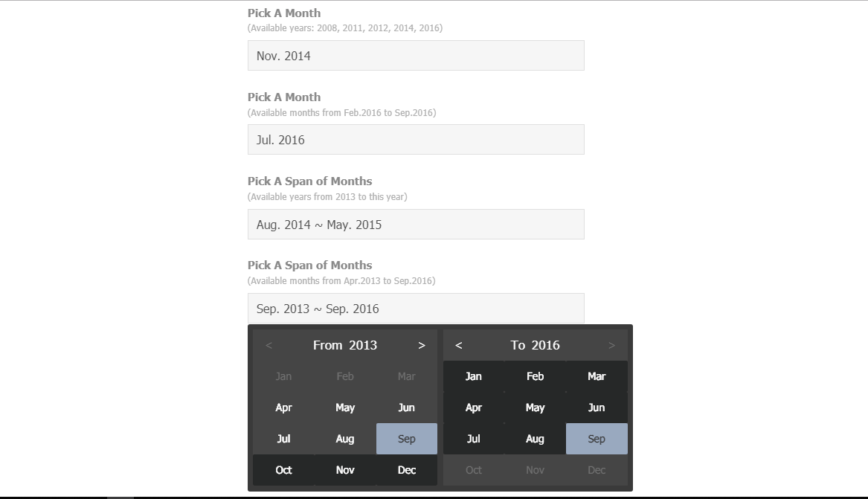Choose May in the To 2016 panel

pyautogui.click(x=535, y=408)
